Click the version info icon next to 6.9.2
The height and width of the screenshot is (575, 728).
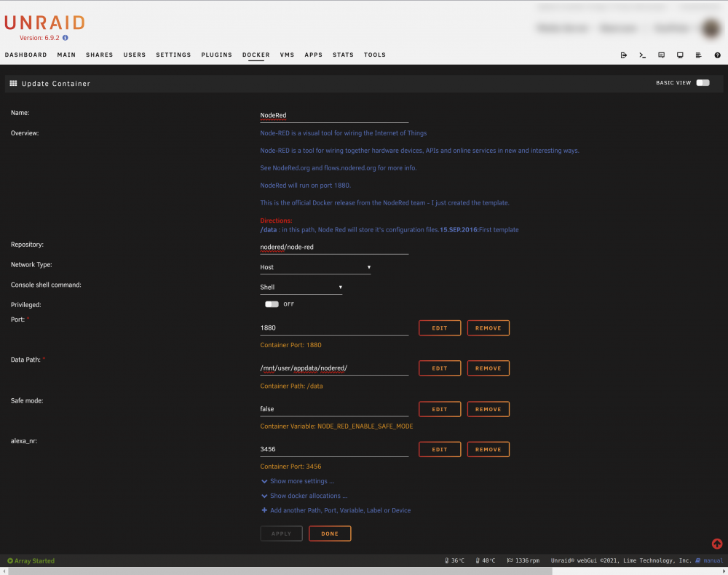66,38
